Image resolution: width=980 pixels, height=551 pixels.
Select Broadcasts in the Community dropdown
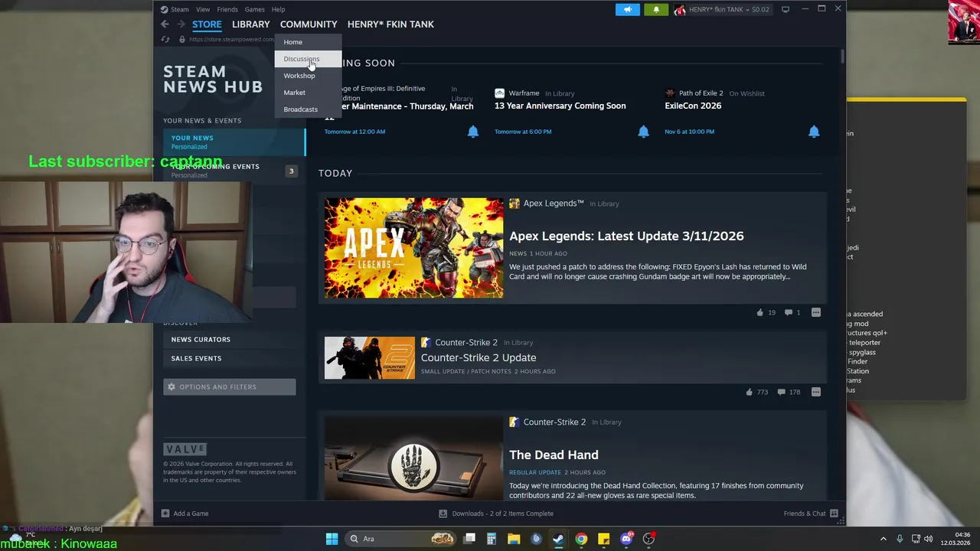(x=308, y=109)
